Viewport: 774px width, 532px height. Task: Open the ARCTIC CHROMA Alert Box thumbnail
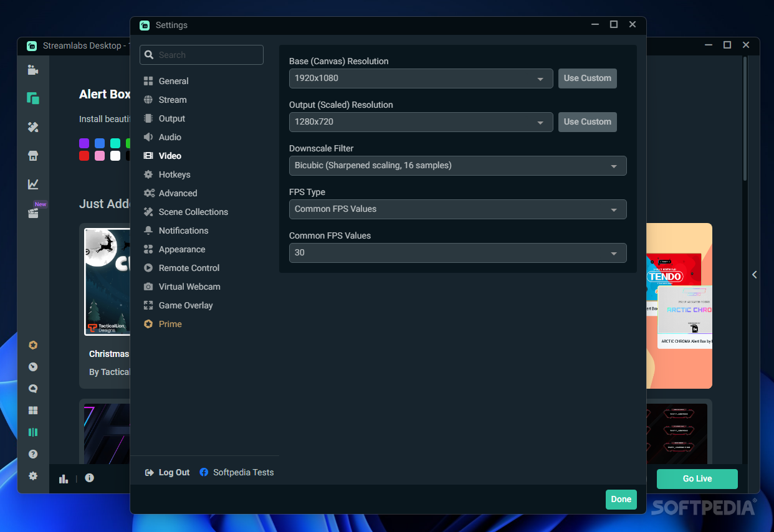click(685, 316)
